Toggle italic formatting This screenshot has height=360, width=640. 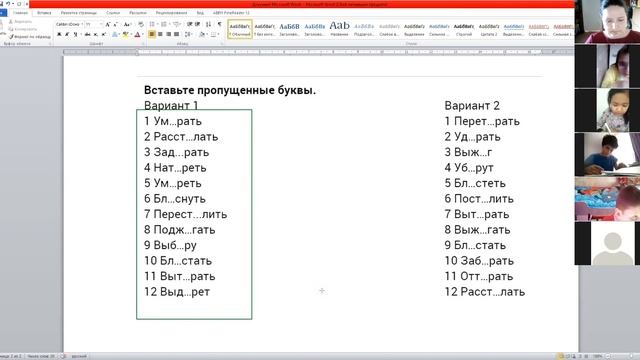tap(67, 34)
